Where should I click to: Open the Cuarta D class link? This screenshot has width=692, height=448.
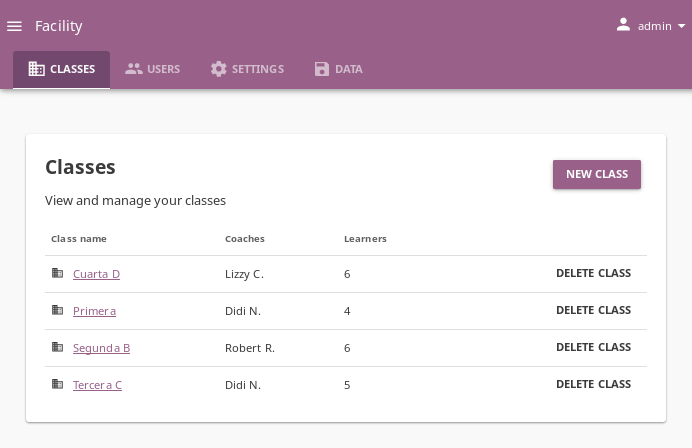(96, 274)
